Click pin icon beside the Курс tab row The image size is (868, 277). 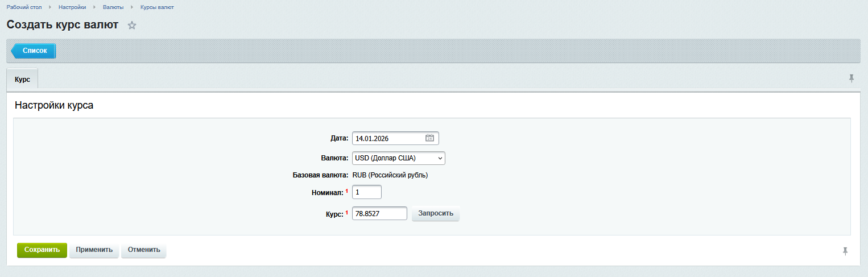[852, 78]
